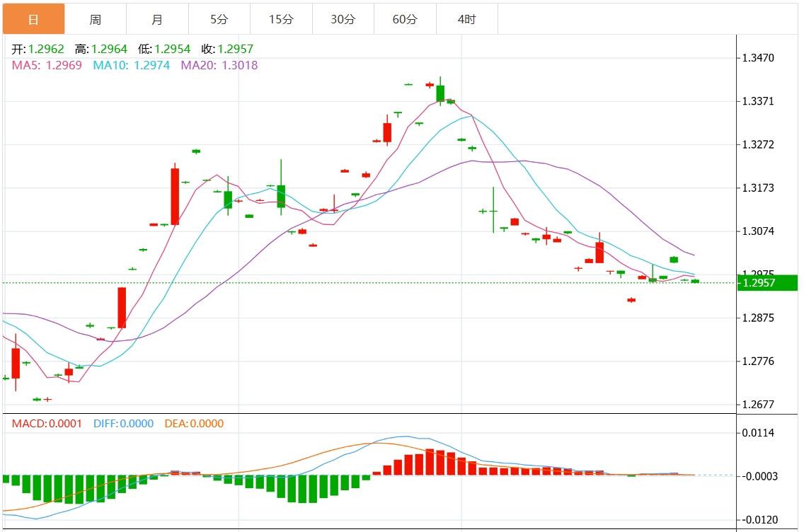Click the green 1.2957 current price tag
This screenshot has width=804, height=532.
[767, 283]
